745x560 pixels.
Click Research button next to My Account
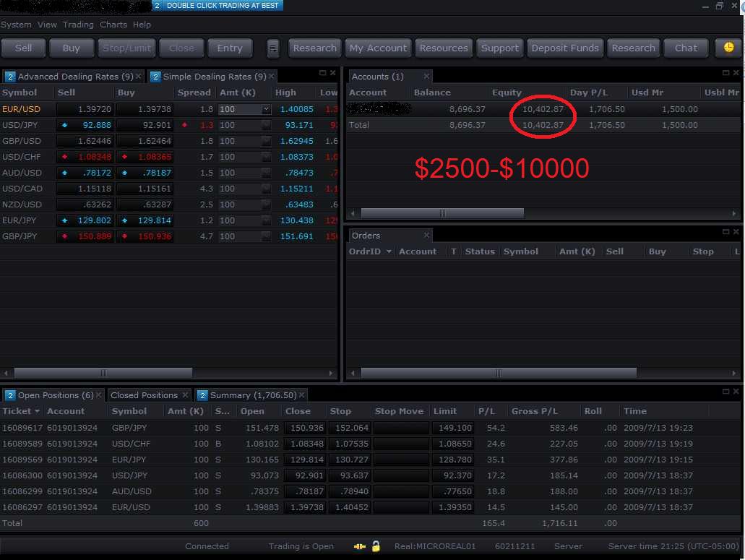point(314,48)
